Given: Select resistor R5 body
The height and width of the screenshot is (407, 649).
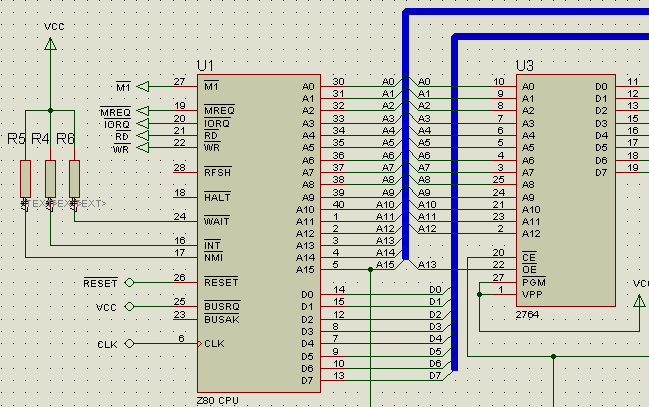Looking at the screenshot, I should click(x=26, y=179).
